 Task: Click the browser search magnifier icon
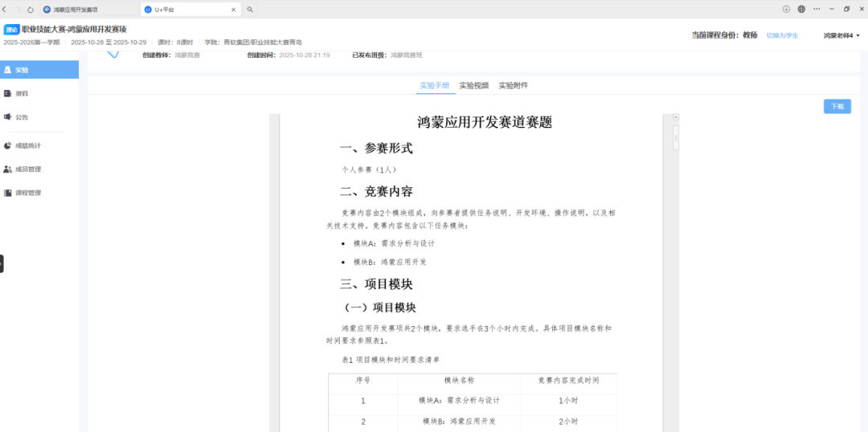pos(251,10)
